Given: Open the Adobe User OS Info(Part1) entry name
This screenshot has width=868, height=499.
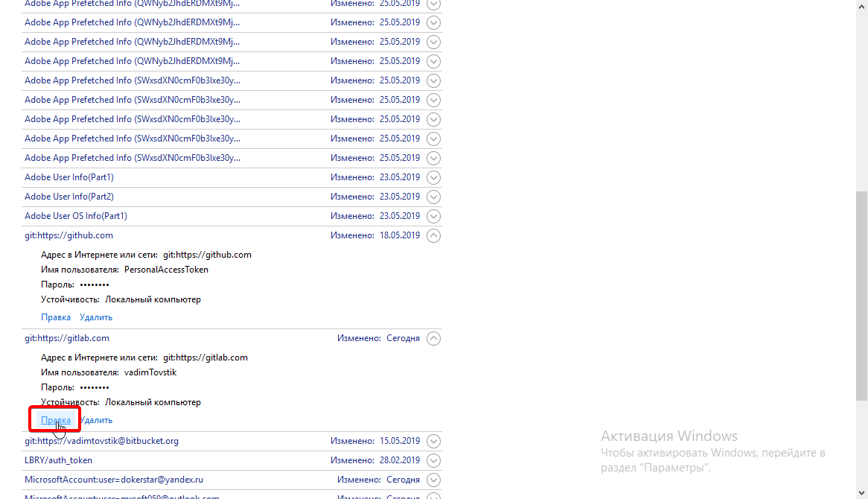Looking at the screenshot, I should click(x=76, y=216).
